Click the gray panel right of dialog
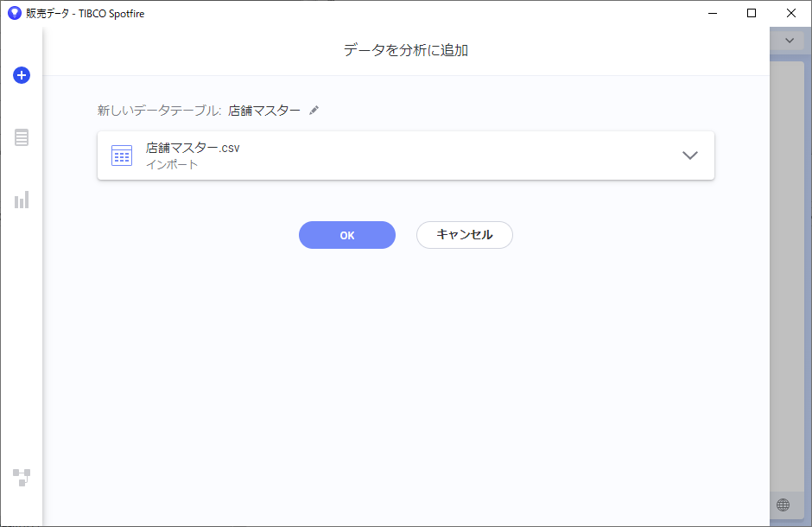The width and height of the screenshot is (812, 527). 790,275
